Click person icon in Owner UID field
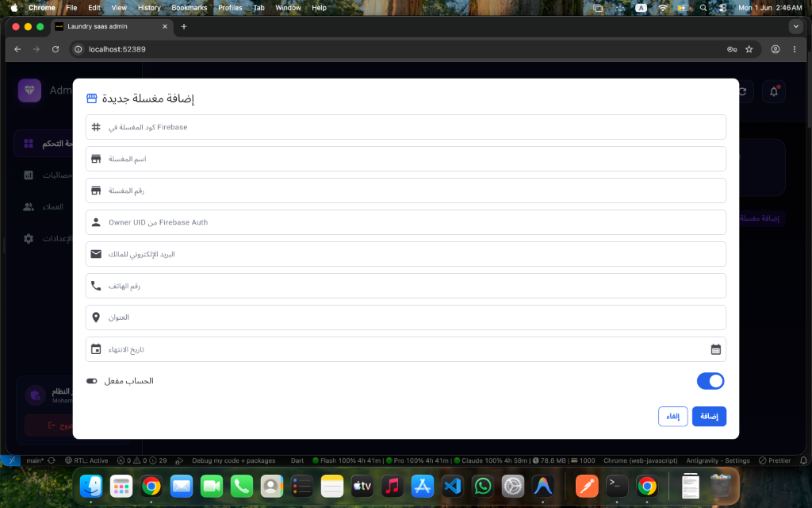This screenshot has height=508, width=812. point(96,222)
